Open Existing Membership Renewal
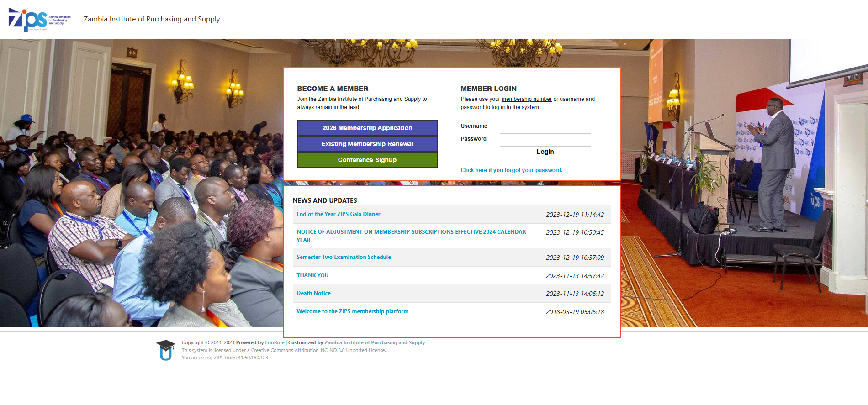This screenshot has height=405, width=868. (367, 144)
